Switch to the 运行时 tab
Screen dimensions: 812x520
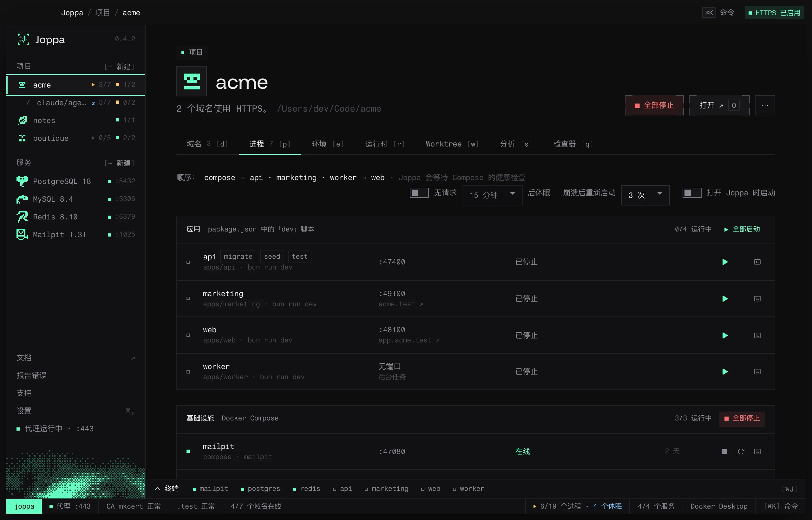(385, 144)
